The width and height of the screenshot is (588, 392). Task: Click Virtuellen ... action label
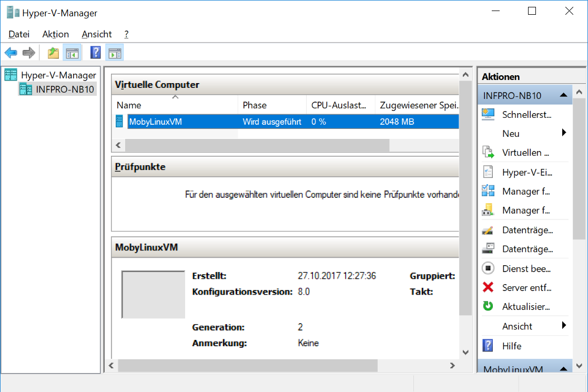[526, 153]
